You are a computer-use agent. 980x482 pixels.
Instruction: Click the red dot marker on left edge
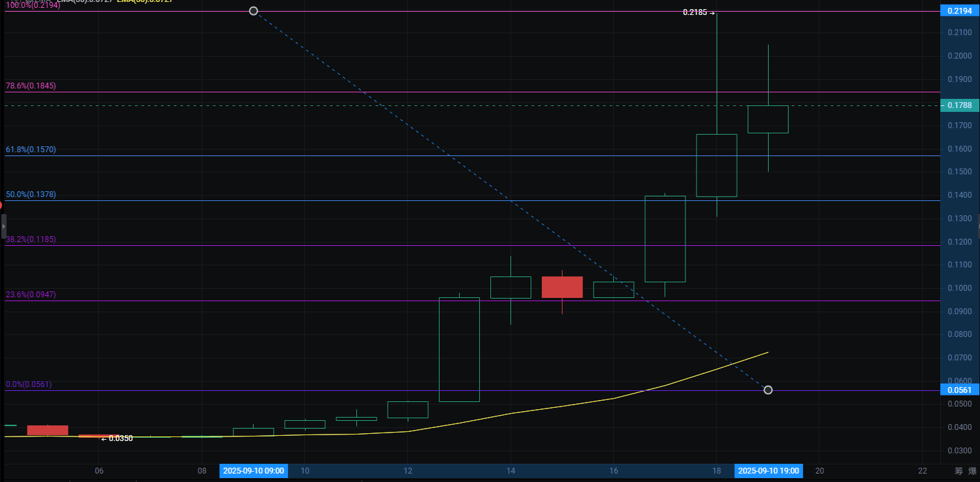tap(1, 205)
